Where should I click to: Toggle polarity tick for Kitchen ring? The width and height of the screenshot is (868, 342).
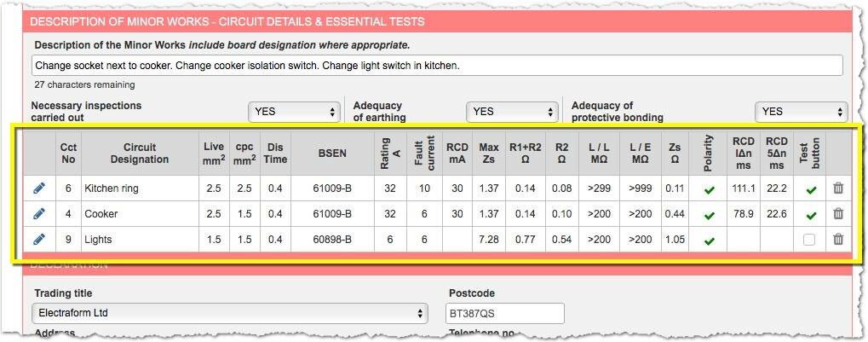coord(709,190)
